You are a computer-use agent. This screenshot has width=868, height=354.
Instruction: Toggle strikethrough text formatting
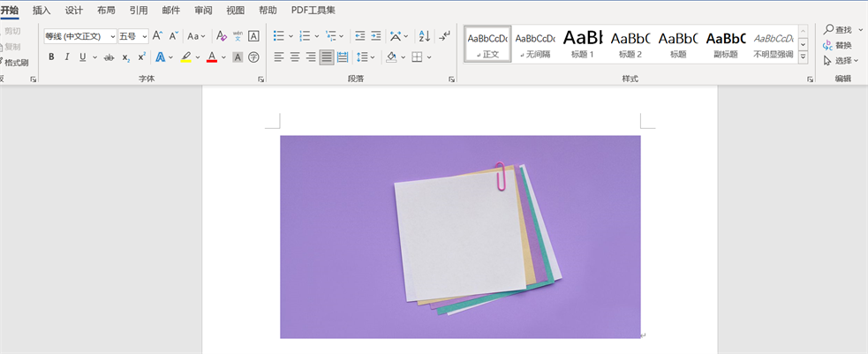pos(109,57)
